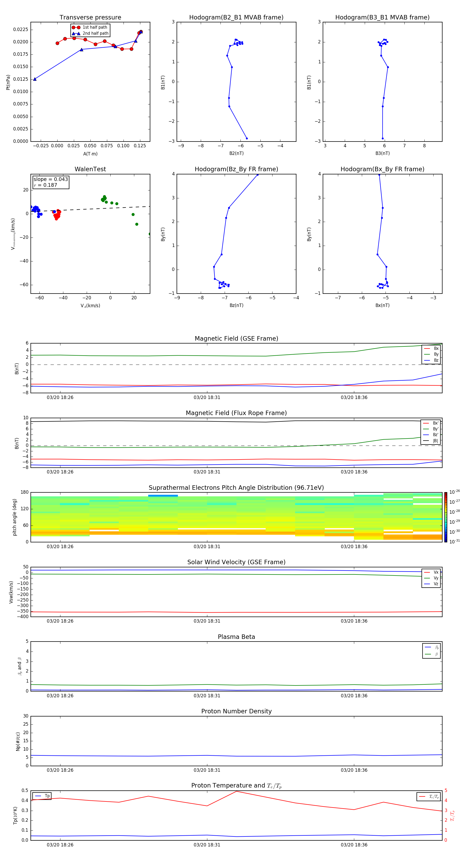Click the Te/Tp legend entry in temperature plot
The image size is (473, 868).
click(x=429, y=796)
